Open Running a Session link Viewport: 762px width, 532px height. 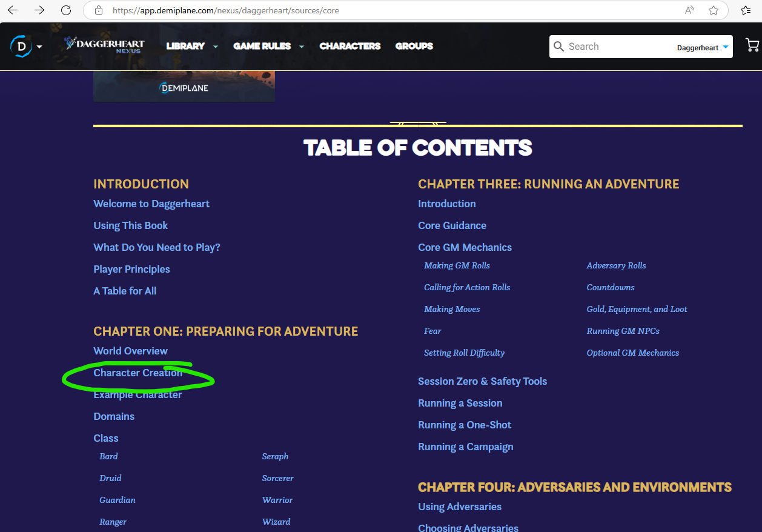tap(460, 403)
